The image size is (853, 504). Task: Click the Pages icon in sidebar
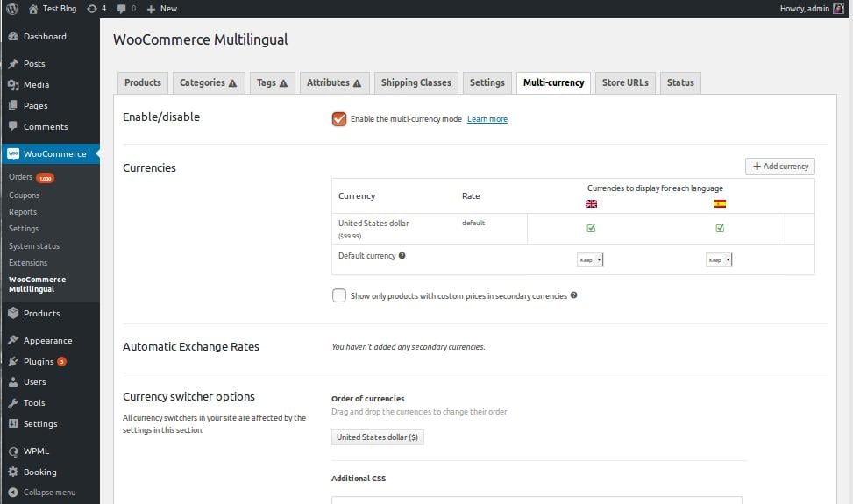click(x=13, y=105)
